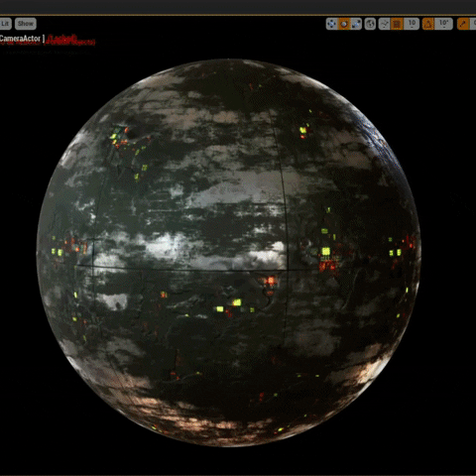Click the yellow-green light cluster upper left on globe
Viewport: 476px width, 476px height.
[x=119, y=136]
